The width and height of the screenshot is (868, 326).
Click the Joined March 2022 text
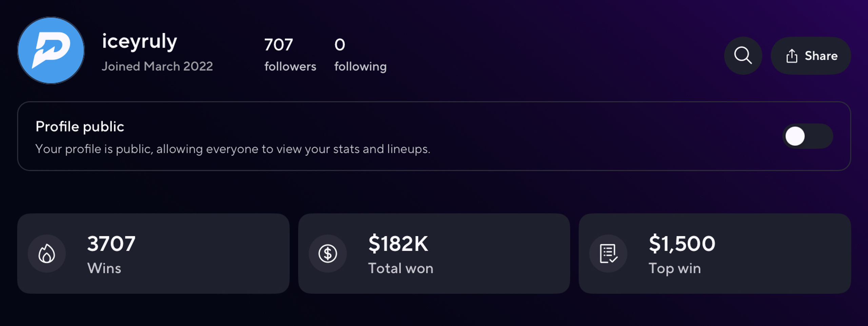pyautogui.click(x=157, y=66)
